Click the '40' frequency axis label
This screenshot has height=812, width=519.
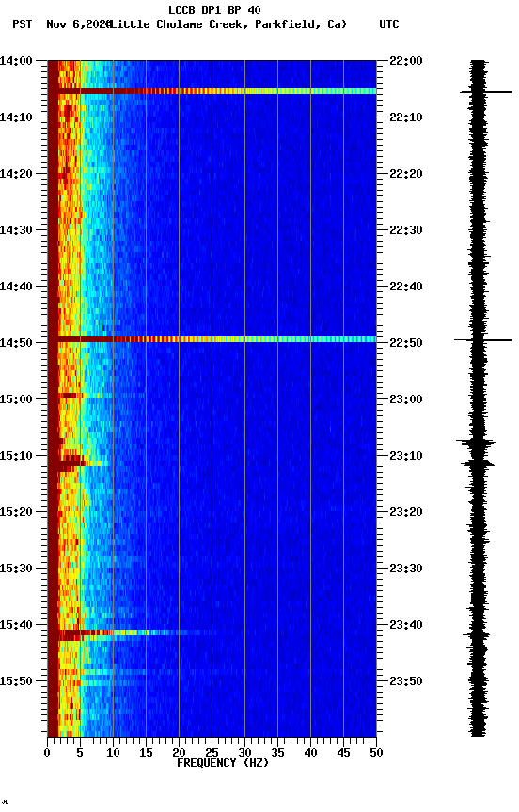tap(310, 753)
